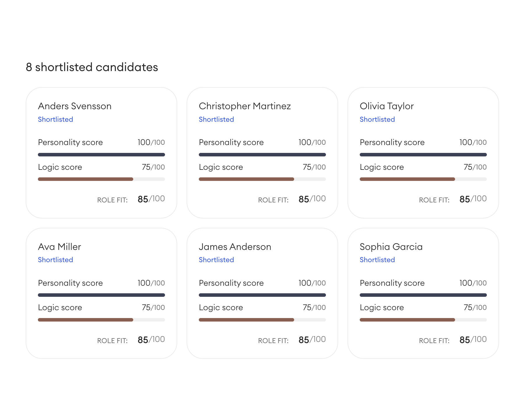Select the Ava Miller candidate name
This screenshot has width=523, height=420.
(x=59, y=247)
